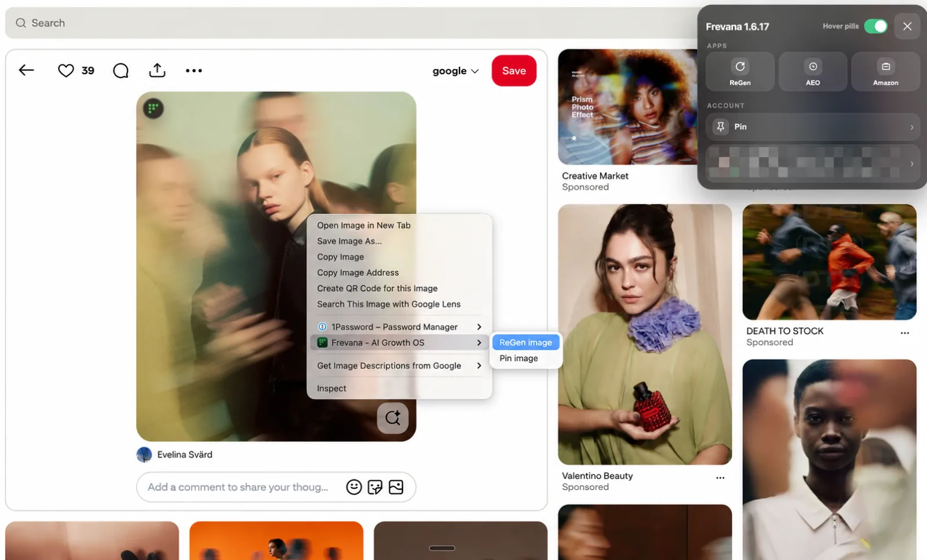Open the google board dropdown
This screenshot has height=560, width=927.
pyautogui.click(x=455, y=71)
